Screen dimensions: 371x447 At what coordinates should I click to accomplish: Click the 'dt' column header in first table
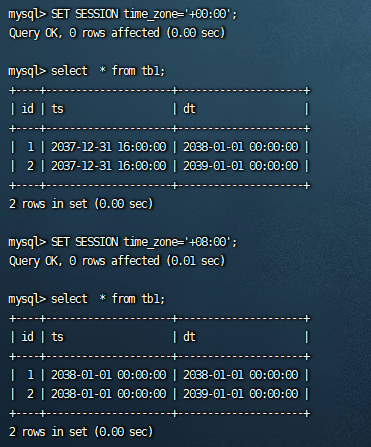pyautogui.click(x=189, y=109)
